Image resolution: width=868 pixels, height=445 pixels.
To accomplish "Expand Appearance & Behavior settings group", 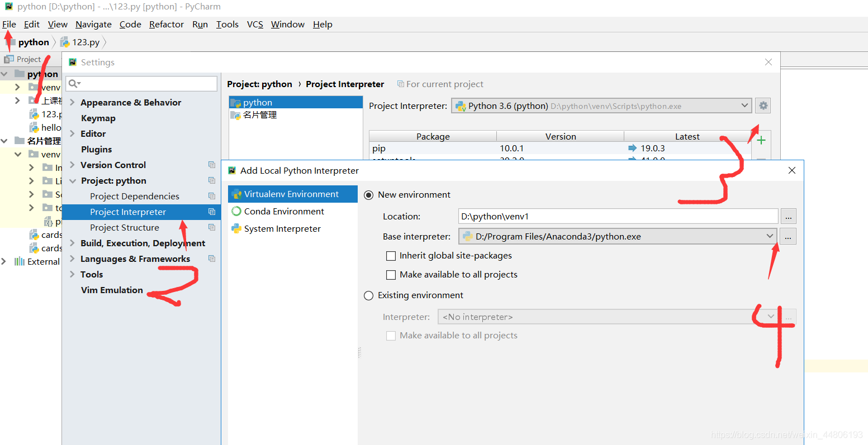I will coord(72,103).
